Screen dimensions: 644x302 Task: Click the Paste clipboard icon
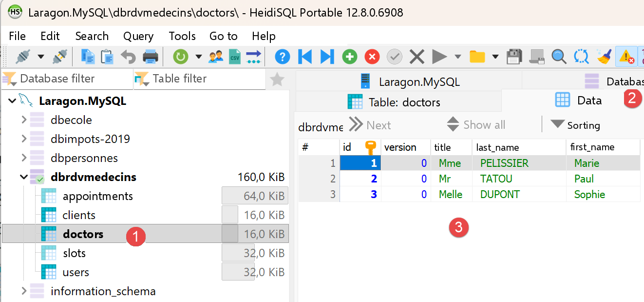pos(107,57)
